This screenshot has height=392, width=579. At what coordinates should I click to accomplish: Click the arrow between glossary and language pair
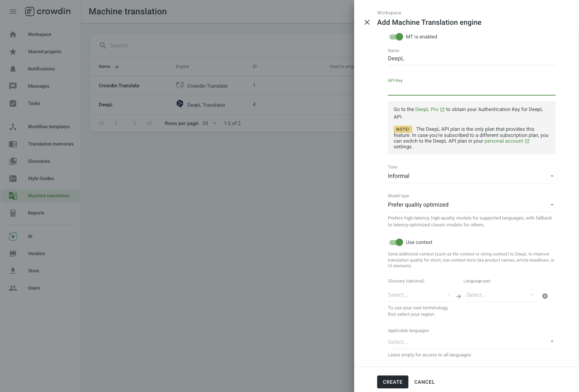[x=458, y=296]
